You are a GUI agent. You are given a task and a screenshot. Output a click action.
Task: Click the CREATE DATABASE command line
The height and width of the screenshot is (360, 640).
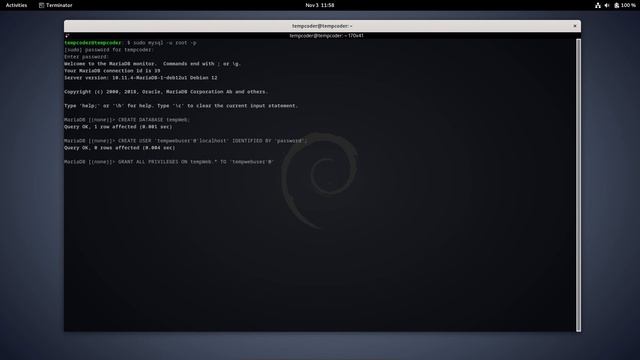pyautogui.click(x=127, y=120)
